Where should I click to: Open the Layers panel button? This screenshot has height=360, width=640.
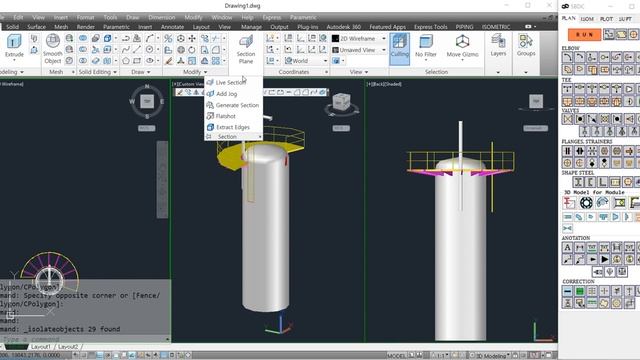pos(498,45)
